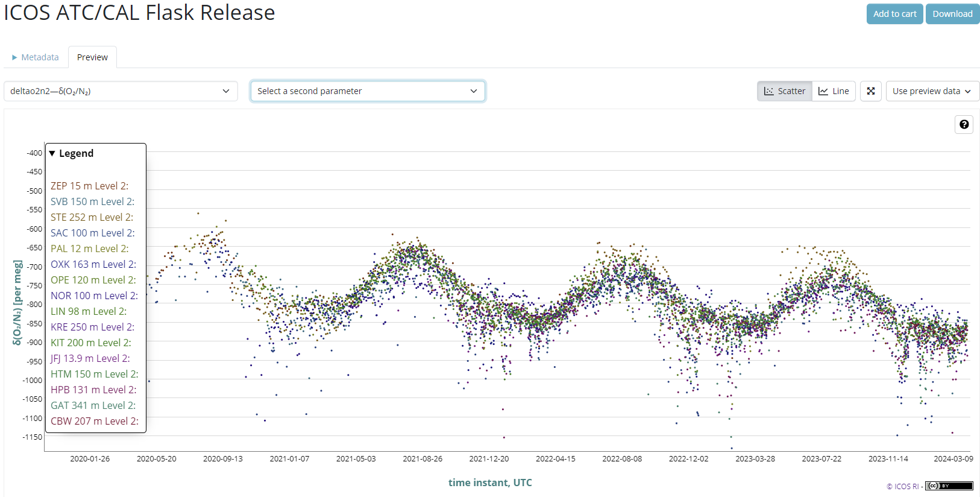Click the Add to cart button
The image size is (980, 497).
pos(894,14)
